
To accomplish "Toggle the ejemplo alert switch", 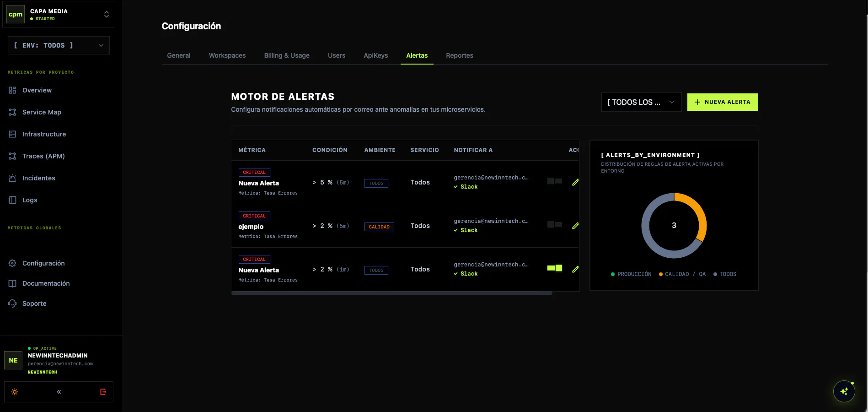I will coord(555,225).
